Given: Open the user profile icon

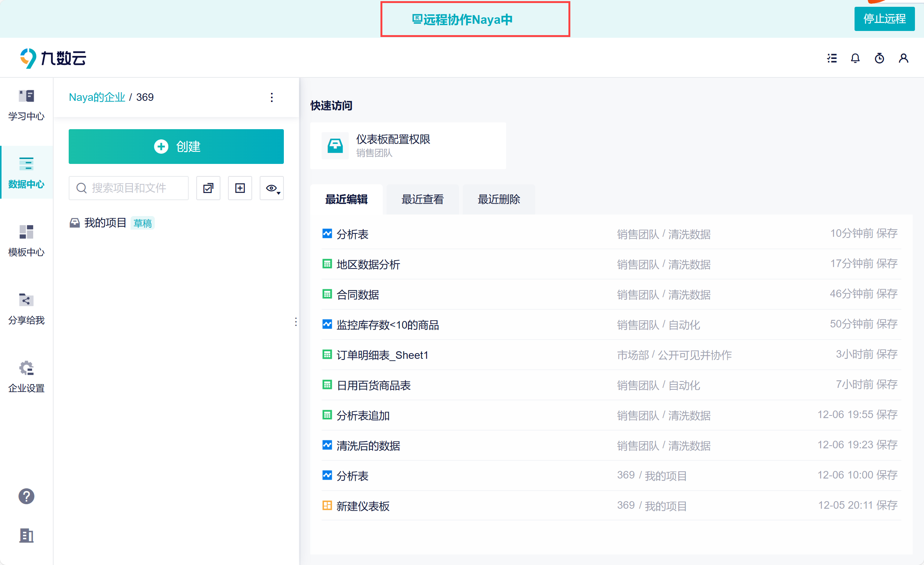Looking at the screenshot, I should pyautogui.click(x=904, y=58).
